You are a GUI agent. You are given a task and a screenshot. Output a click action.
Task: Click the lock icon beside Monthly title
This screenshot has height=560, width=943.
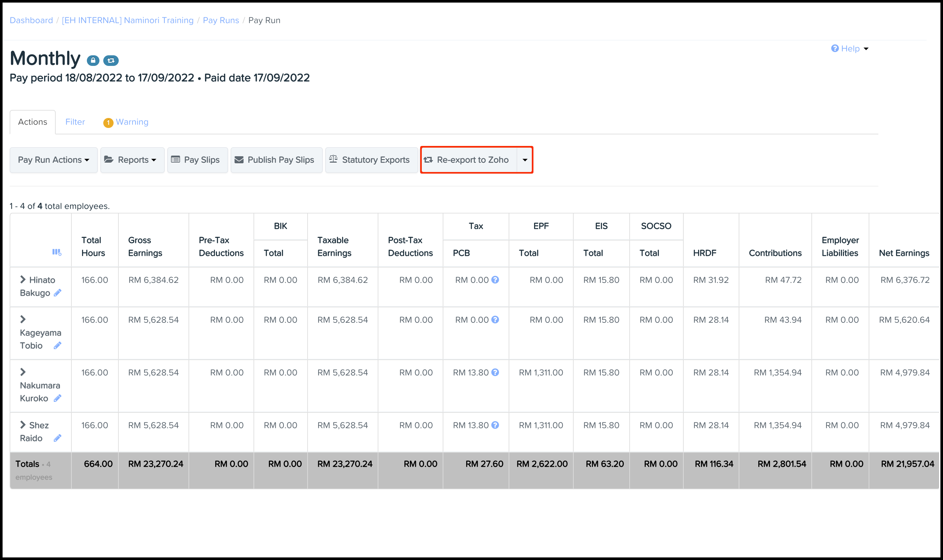[x=93, y=60]
